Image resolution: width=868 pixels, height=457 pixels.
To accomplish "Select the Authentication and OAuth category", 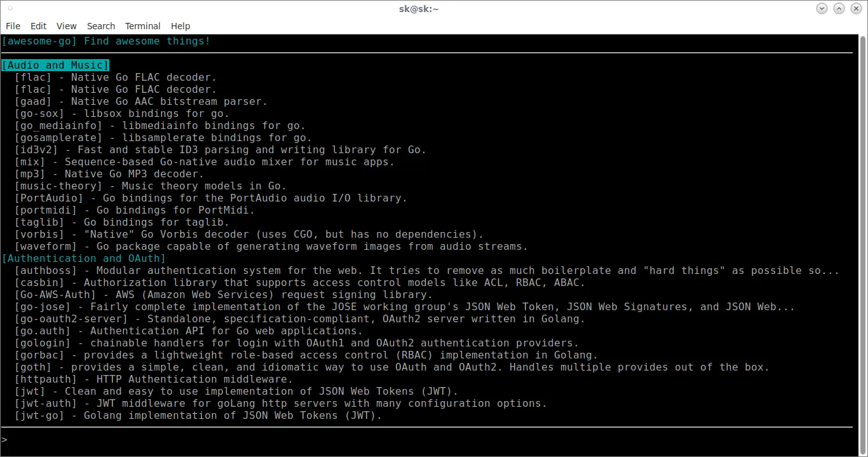I will pos(83,259).
